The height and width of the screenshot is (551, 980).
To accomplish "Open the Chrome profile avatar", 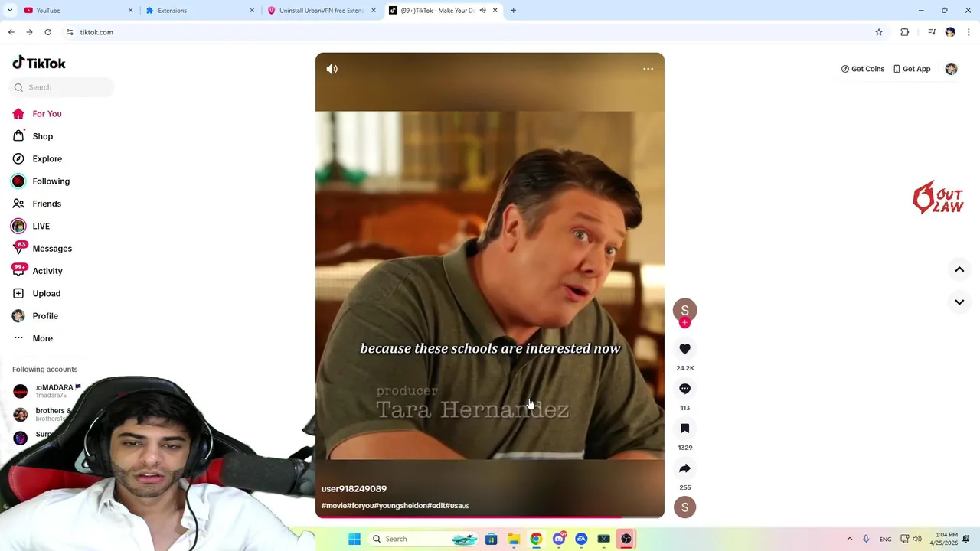I will [950, 32].
